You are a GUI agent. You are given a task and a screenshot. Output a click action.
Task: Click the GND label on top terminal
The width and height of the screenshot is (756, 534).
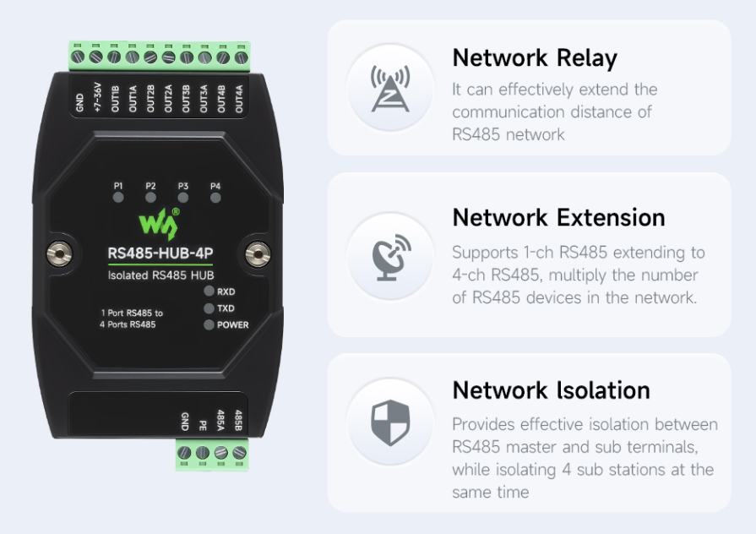tap(80, 102)
